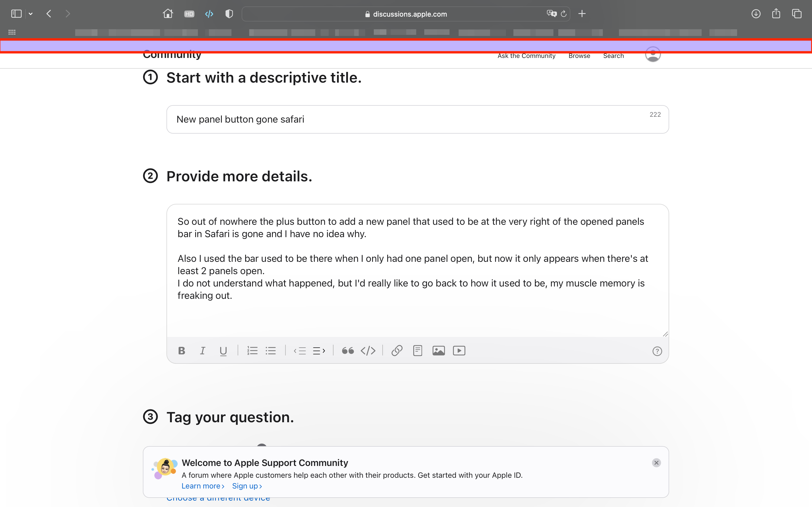812x507 pixels.
Task: Open new tab with plus button
Action: coord(582,14)
